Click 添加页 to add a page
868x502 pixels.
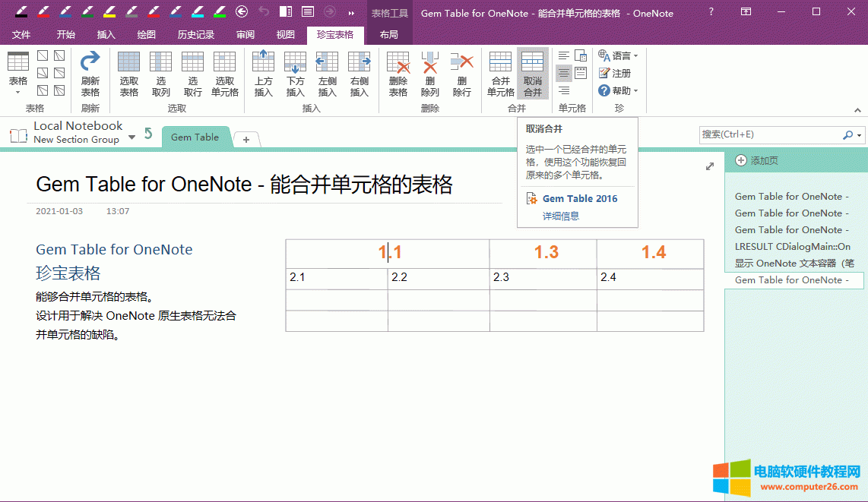point(757,160)
